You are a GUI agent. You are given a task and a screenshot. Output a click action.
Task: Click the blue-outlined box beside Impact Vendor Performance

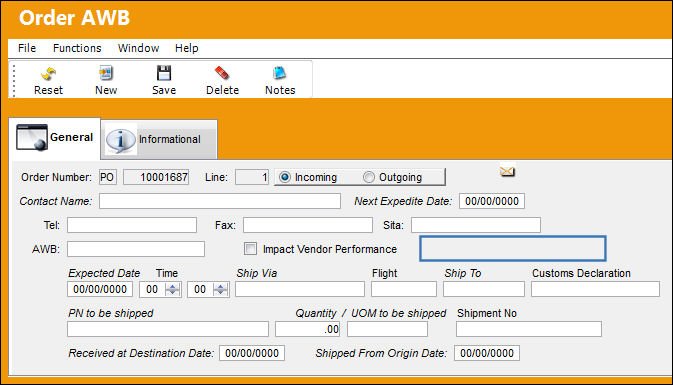coord(513,249)
